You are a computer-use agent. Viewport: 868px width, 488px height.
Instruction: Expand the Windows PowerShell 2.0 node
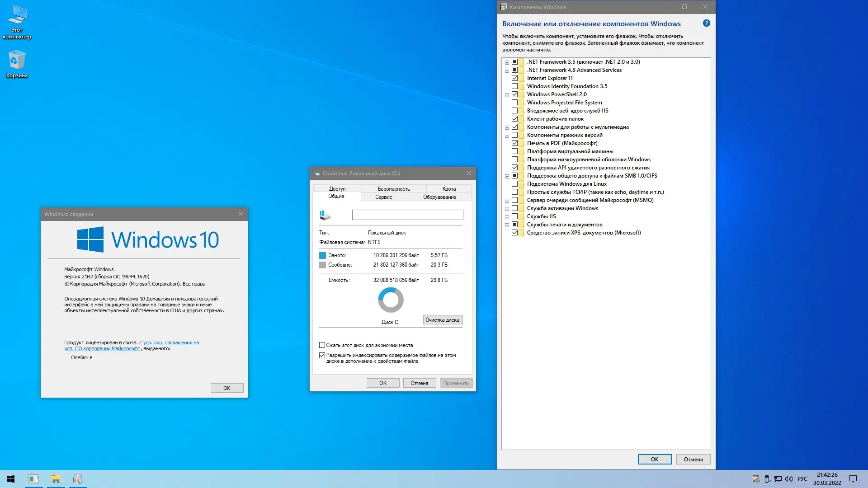[507, 95]
